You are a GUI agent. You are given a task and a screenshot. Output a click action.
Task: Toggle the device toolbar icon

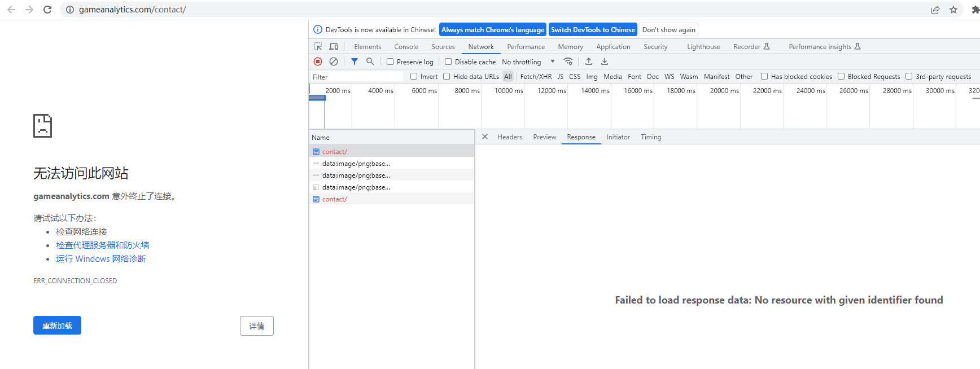(x=334, y=46)
